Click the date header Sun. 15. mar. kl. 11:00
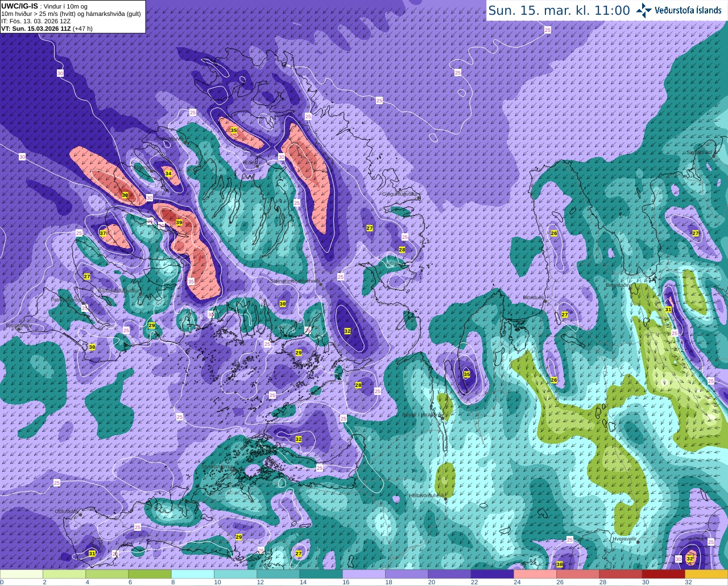The height and width of the screenshot is (586, 728). [x=559, y=10]
